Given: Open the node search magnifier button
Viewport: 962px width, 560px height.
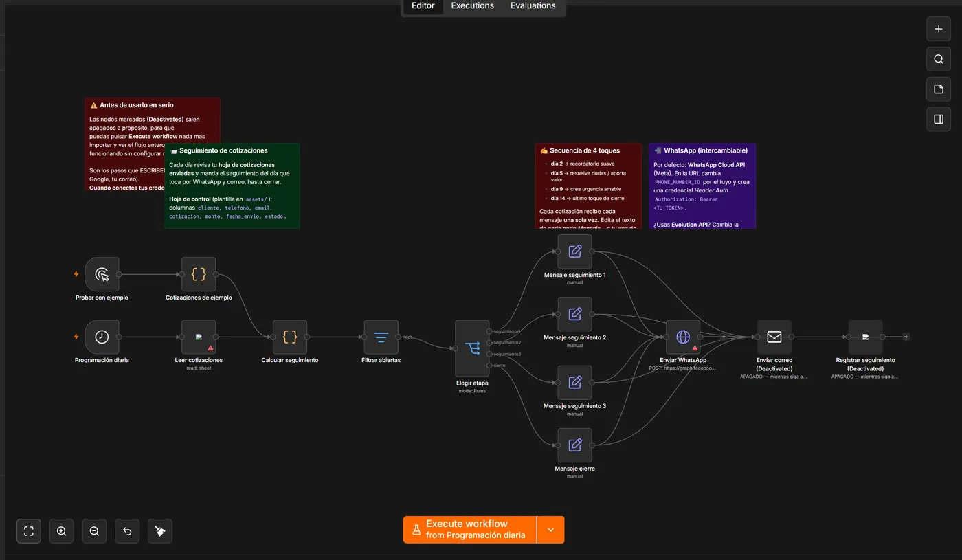Looking at the screenshot, I should coord(939,59).
